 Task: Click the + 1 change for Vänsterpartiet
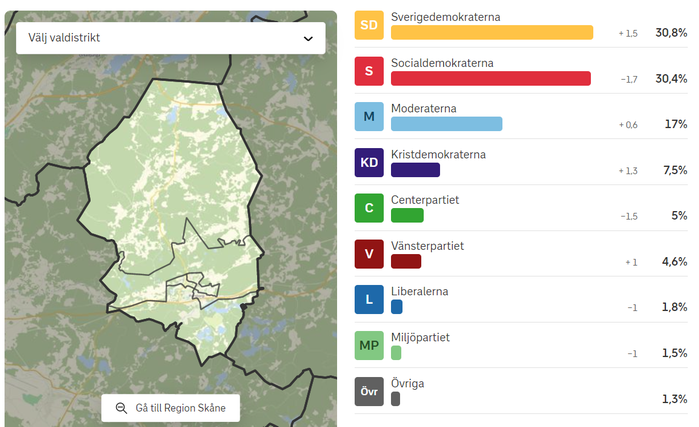click(631, 262)
